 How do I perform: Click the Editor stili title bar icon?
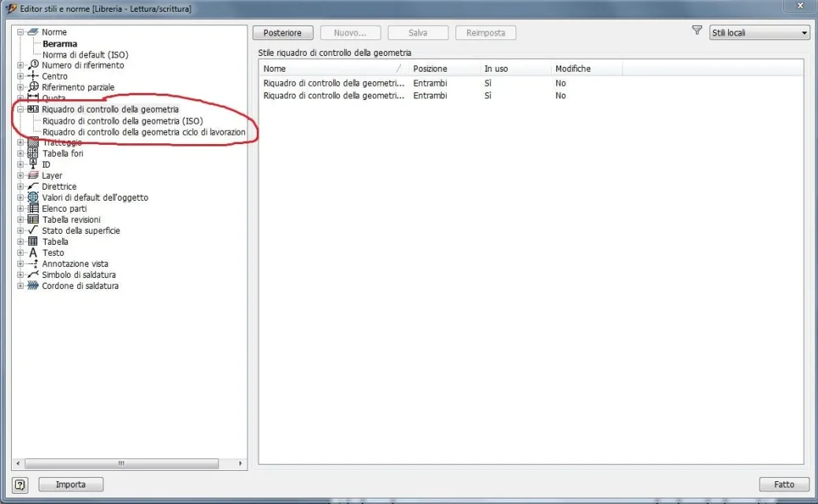(10, 9)
